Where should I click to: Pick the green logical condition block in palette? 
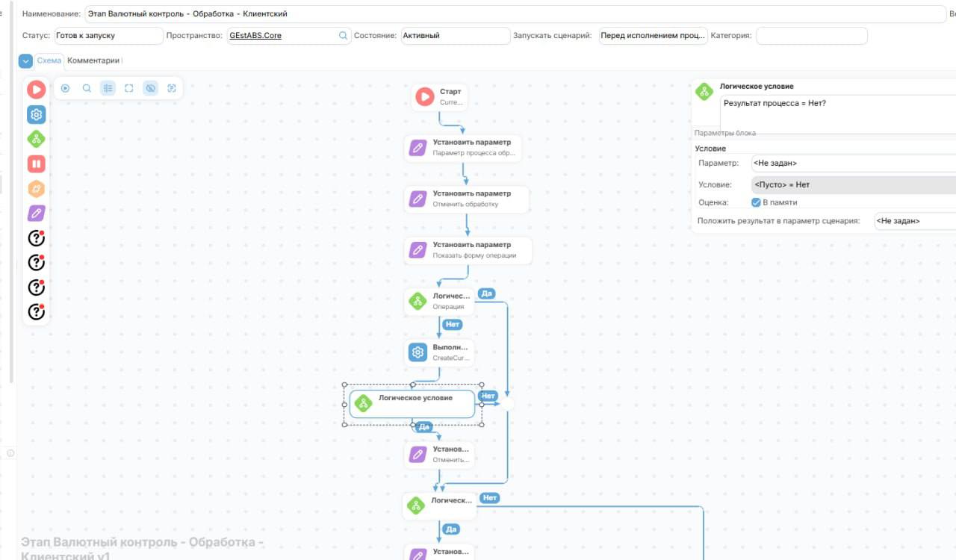[x=36, y=139]
